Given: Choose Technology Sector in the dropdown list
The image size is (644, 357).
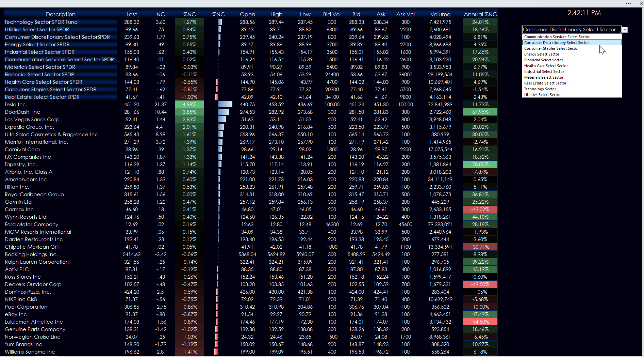Looking at the screenshot, I should click(540, 89).
